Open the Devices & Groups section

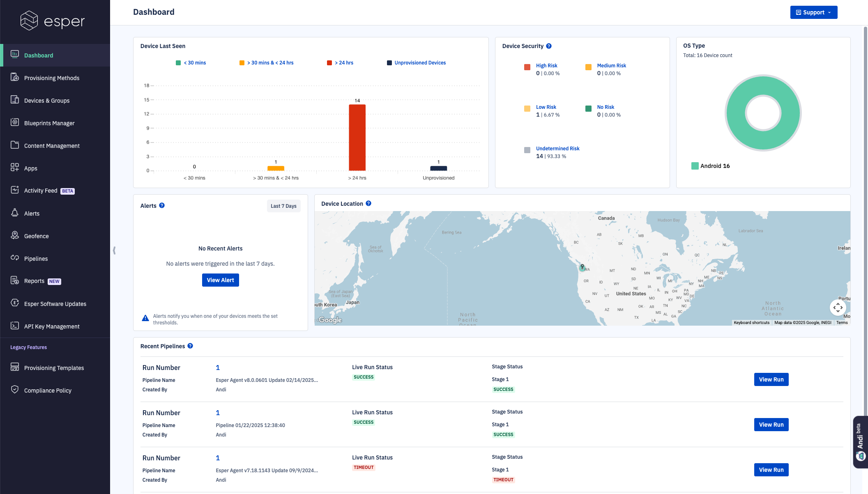point(46,100)
